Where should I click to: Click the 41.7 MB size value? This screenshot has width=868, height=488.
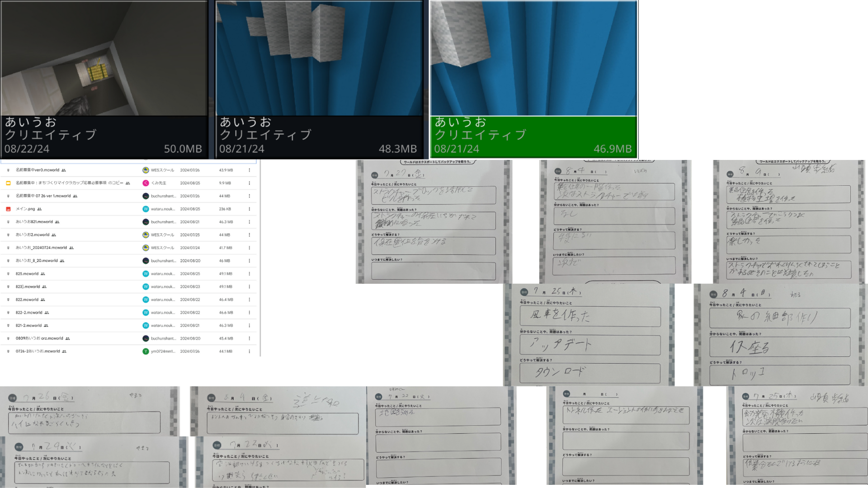226,248
